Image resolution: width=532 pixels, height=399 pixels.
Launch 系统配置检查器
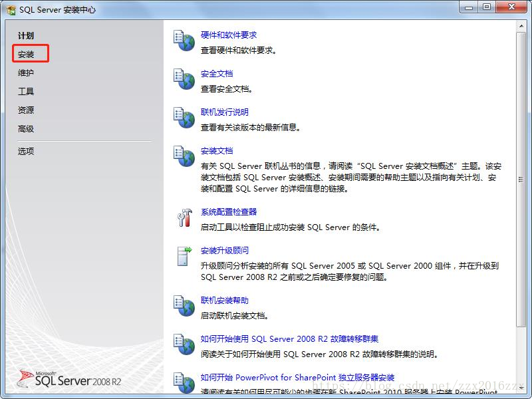click(229, 211)
